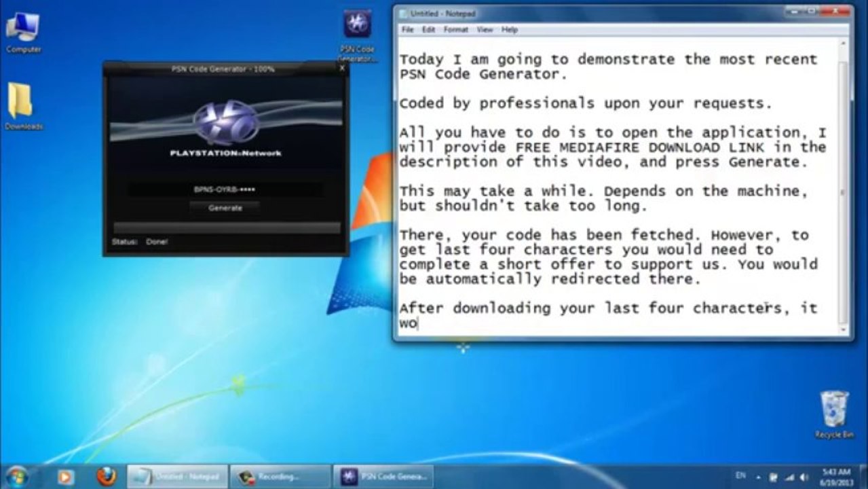868x489 pixels.
Task: Launch Firefox from the taskbar
Action: pyautogui.click(x=106, y=477)
